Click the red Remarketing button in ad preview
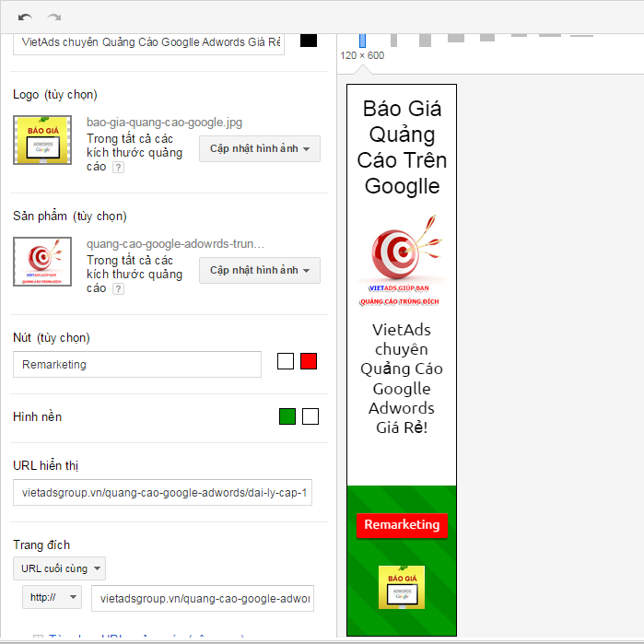The image size is (644, 644). 402,525
